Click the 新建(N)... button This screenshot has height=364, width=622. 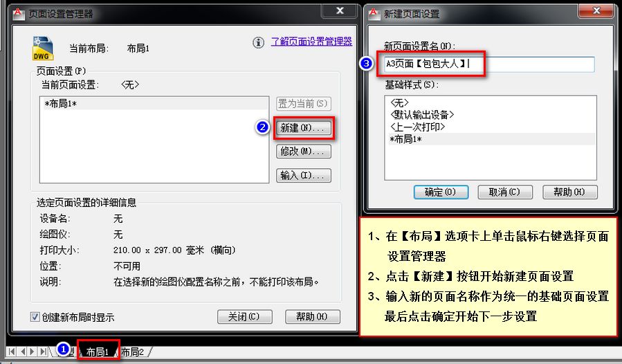304,128
